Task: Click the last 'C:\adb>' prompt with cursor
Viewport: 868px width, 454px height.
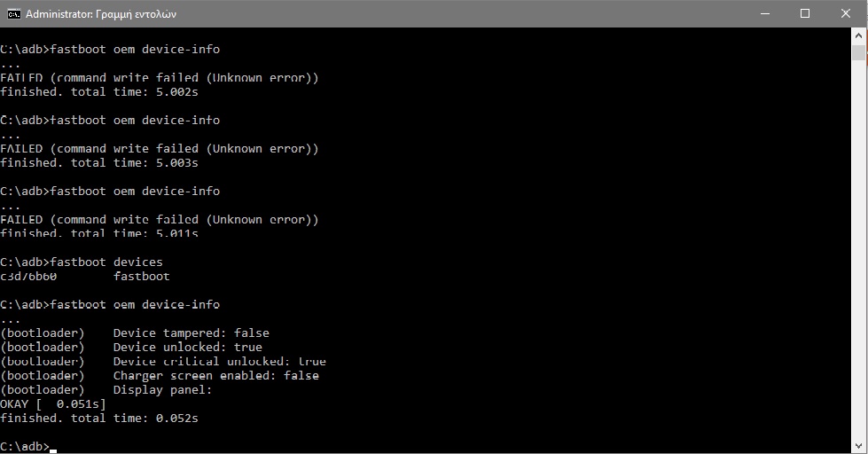Action: tap(27, 447)
